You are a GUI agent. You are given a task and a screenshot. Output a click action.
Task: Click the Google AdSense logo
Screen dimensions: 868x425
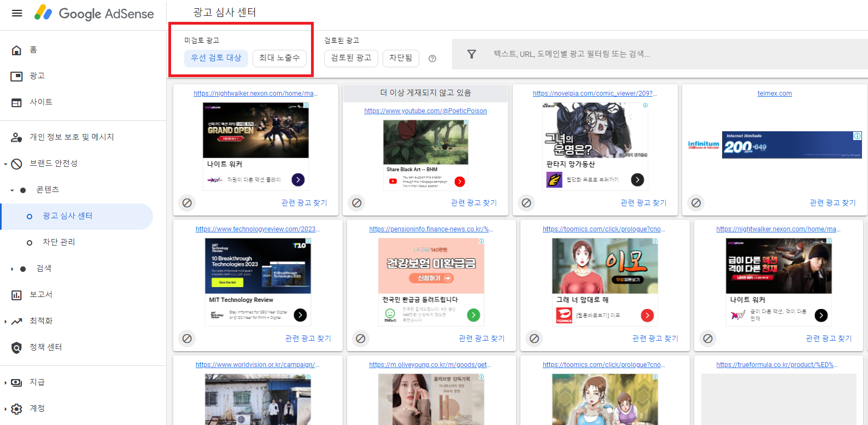[x=94, y=13]
